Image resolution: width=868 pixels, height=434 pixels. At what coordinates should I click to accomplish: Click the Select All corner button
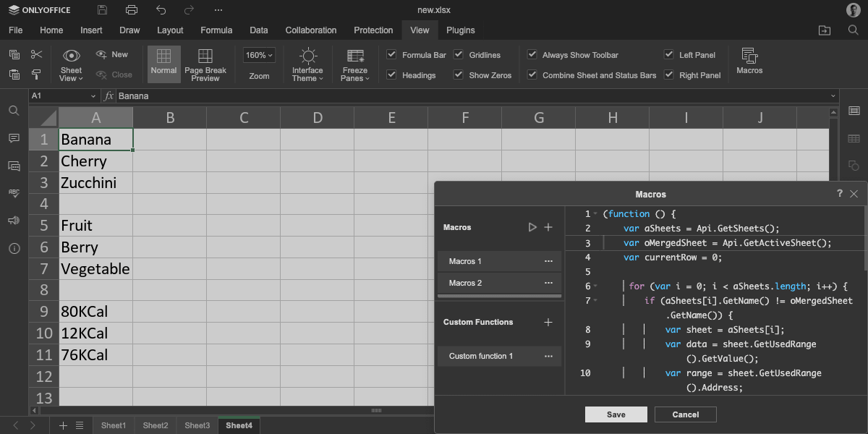pos(44,118)
